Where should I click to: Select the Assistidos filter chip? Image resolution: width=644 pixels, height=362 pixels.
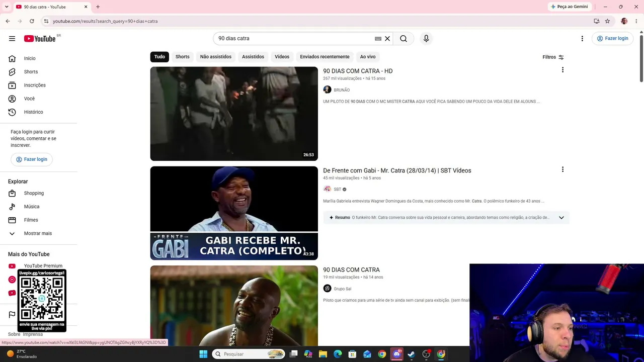[x=253, y=57]
